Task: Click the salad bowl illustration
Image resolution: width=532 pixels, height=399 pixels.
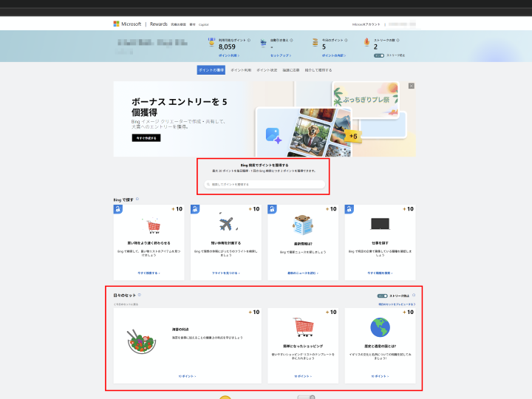Action: (x=142, y=341)
